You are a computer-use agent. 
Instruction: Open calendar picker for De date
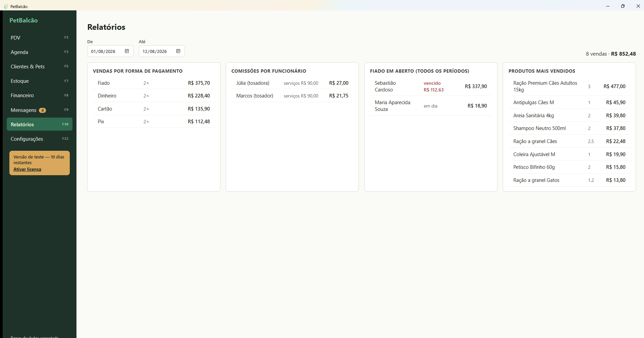point(127,51)
